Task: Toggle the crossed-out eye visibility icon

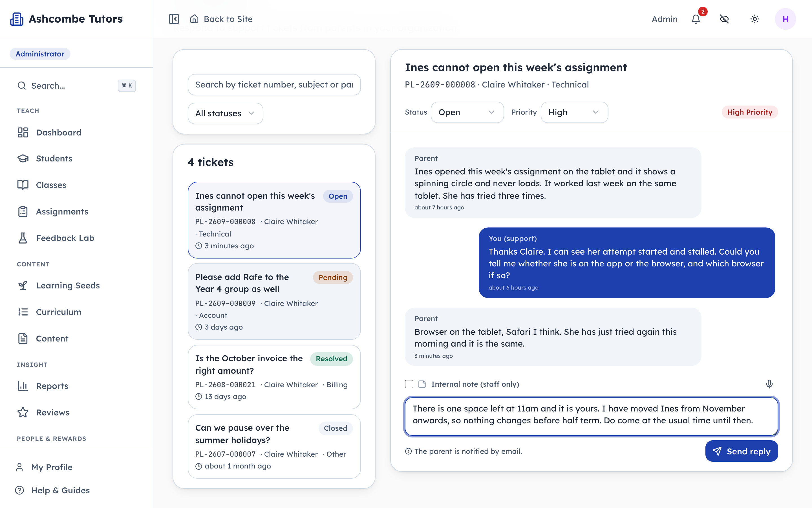Action: tap(724, 19)
